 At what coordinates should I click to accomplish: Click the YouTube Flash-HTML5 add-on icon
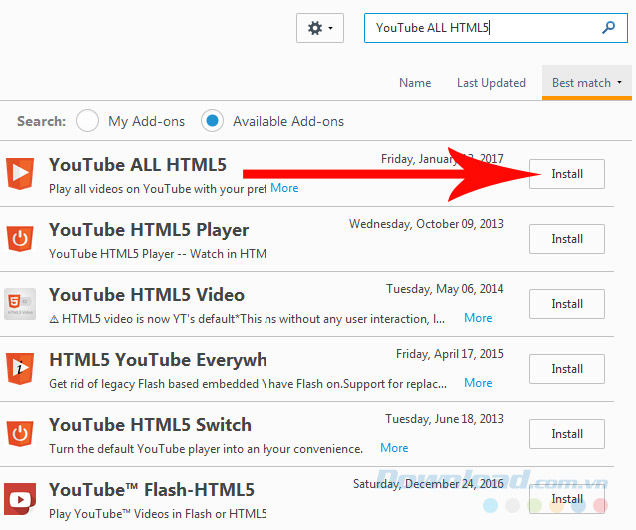20,497
